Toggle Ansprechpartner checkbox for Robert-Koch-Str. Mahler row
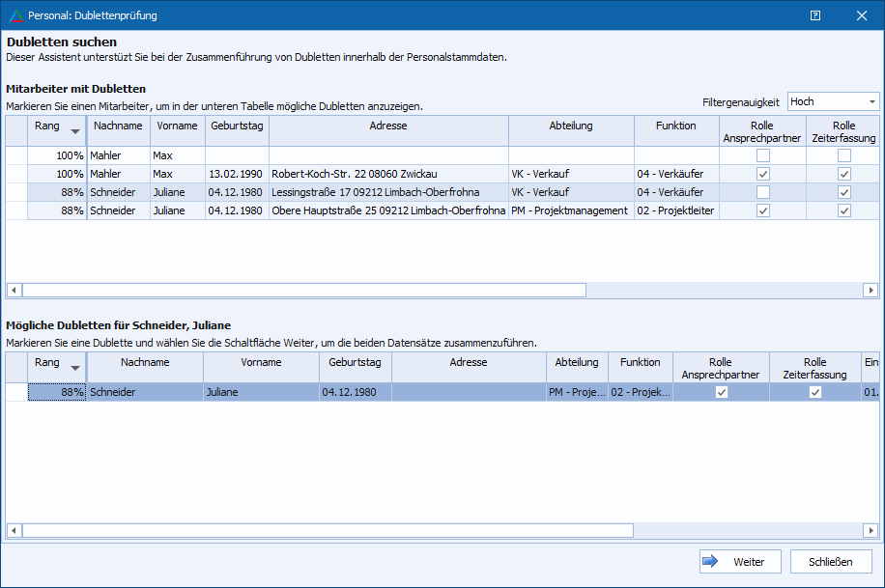885x588 pixels. 763,174
